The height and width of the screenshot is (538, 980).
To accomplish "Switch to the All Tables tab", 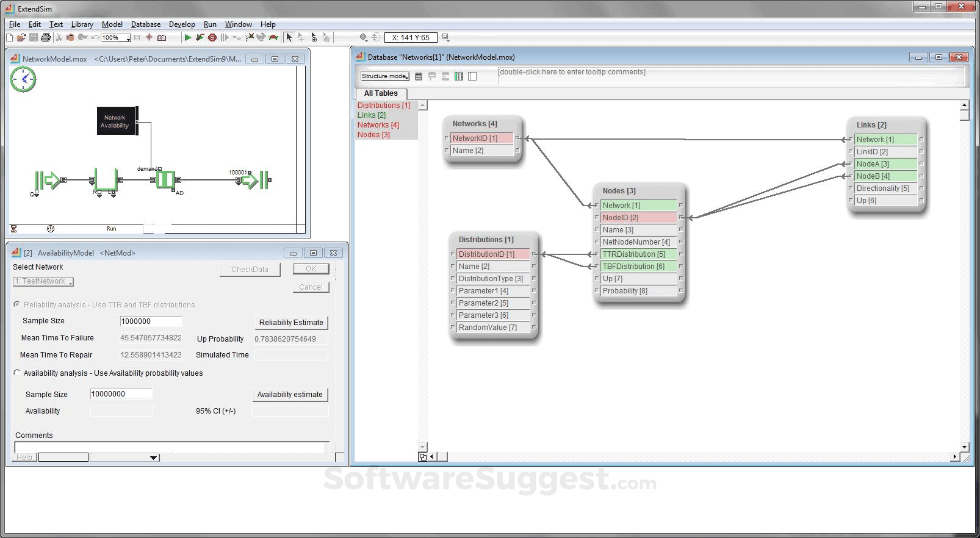I will pyautogui.click(x=381, y=93).
